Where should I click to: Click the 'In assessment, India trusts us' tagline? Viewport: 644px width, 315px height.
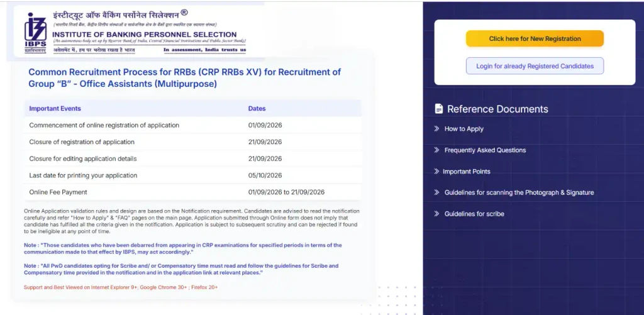click(x=205, y=50)
